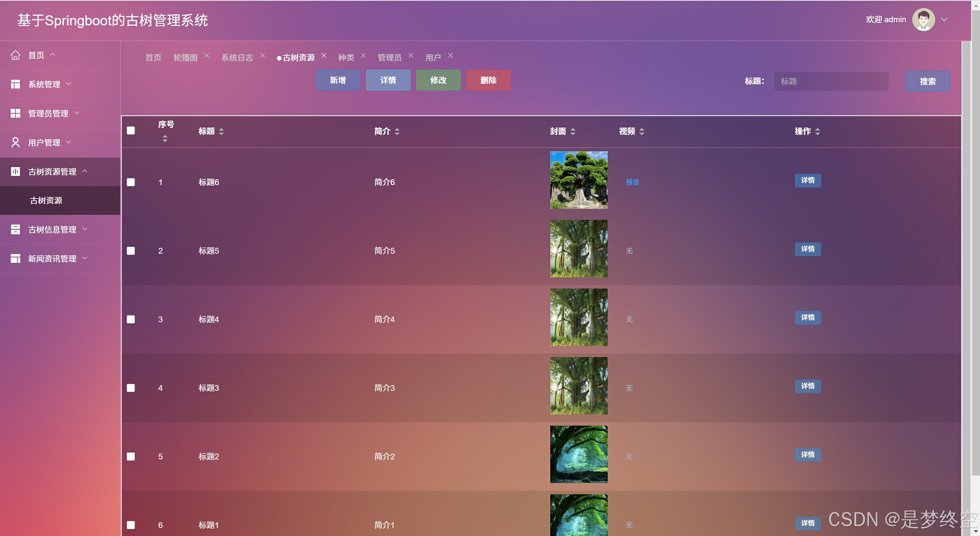Check the row for 标题4
This screenshot has height=536, width=980.
click(x=131, y=320)
